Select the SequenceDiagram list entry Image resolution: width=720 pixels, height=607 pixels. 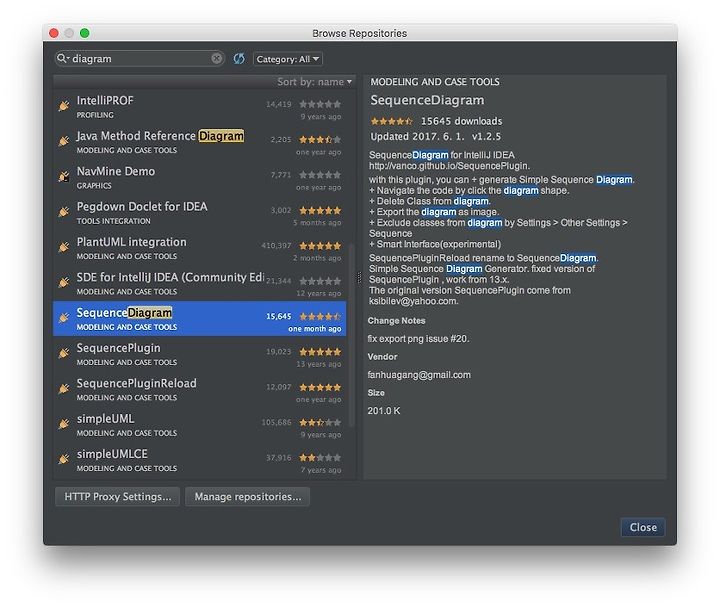click(200, 319)
